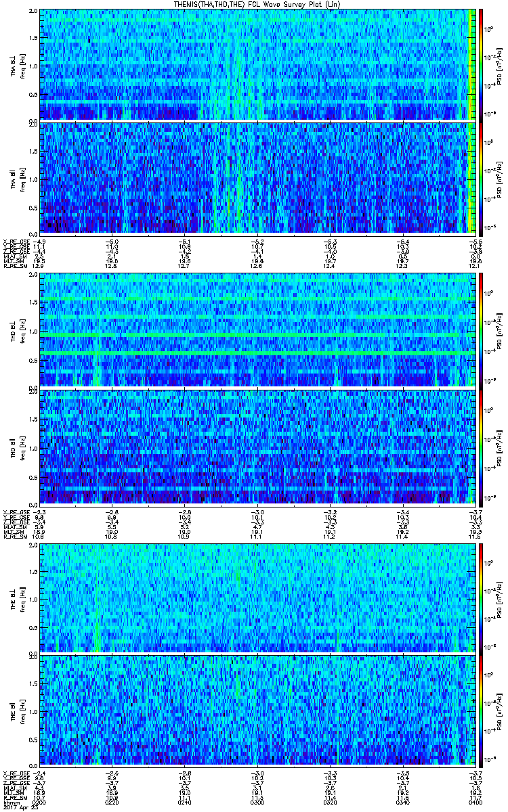
Task: Select the THE B-parallel spectrogram panel
Action: [x=257, y=710]
